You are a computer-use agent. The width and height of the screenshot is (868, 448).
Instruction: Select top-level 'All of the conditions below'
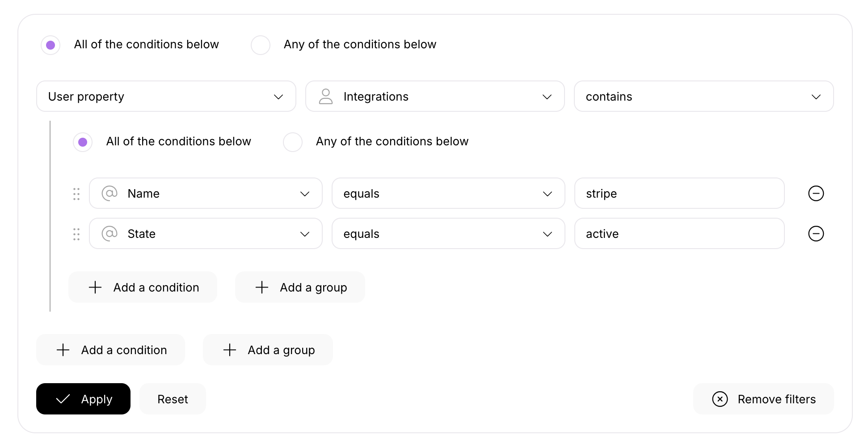click(51, 45)
